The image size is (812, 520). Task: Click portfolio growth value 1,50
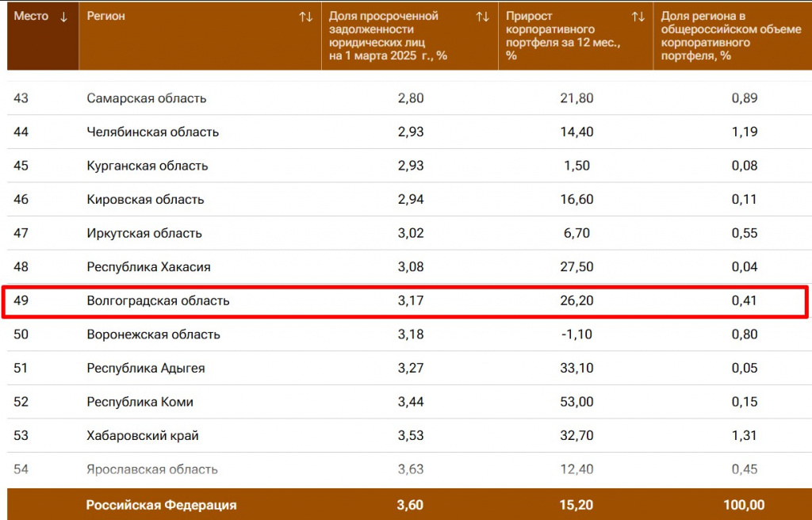[x=576, y=166]
